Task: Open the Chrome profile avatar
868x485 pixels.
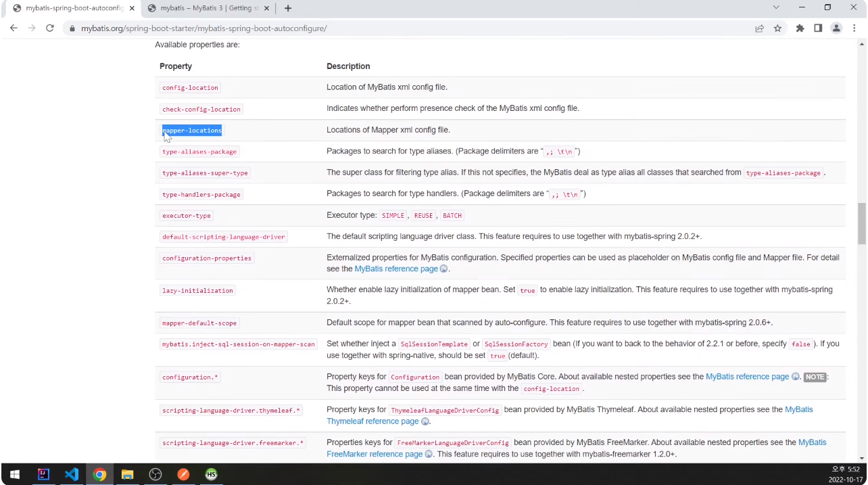Action: tap(836, 28)
